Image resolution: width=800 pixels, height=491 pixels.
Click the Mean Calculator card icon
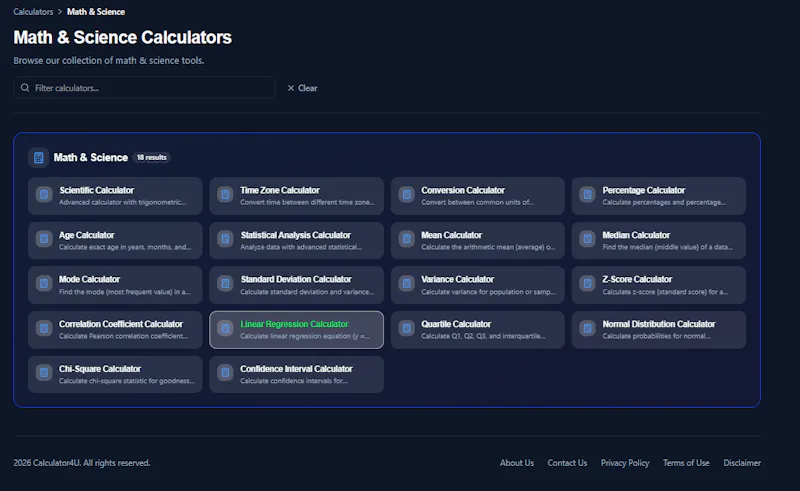click(407, 239)
